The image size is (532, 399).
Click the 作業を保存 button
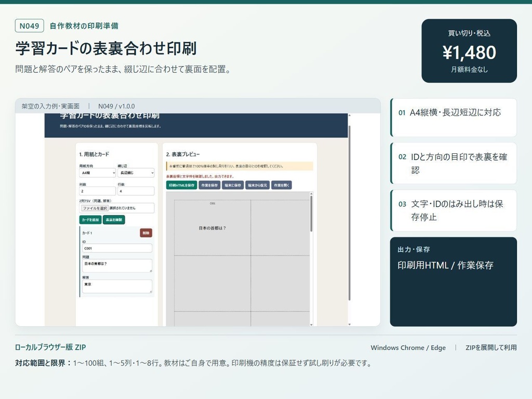pyautogui.click(x=209, y=185)
